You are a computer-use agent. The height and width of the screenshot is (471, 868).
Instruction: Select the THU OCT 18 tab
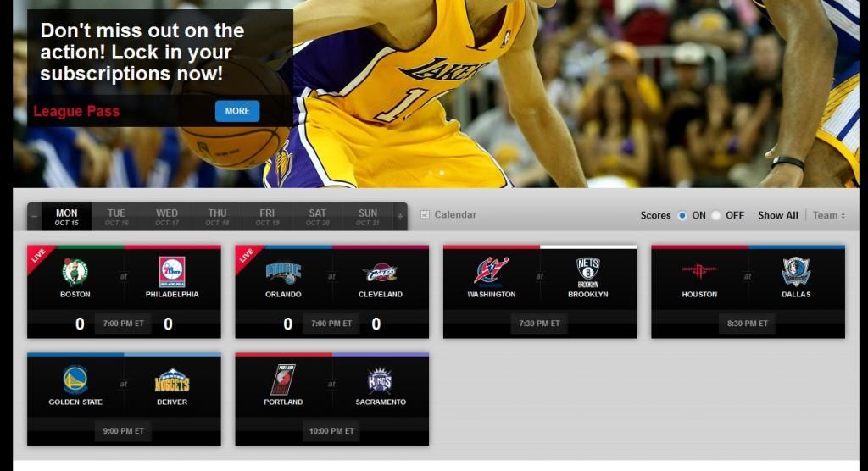pos(217,216)
